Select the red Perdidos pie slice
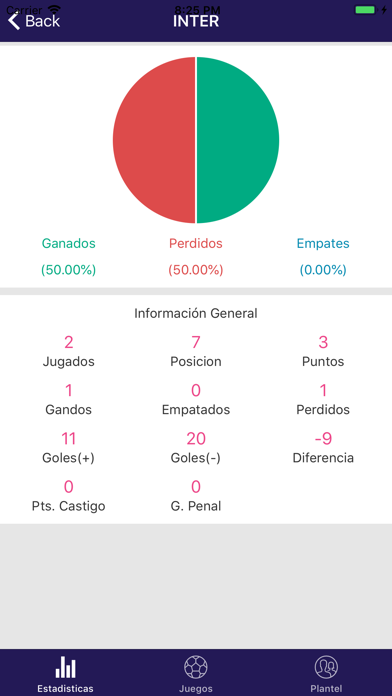The image size is (392, 696). point(154,140)
